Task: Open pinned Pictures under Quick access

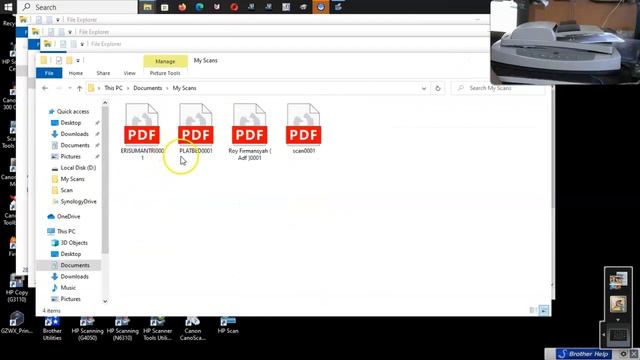Action: [70, 156]
